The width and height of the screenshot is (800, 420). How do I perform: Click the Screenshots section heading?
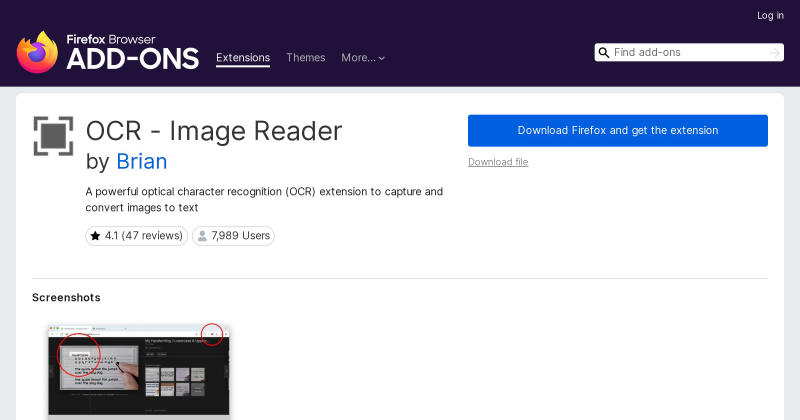tap(66, 298)
